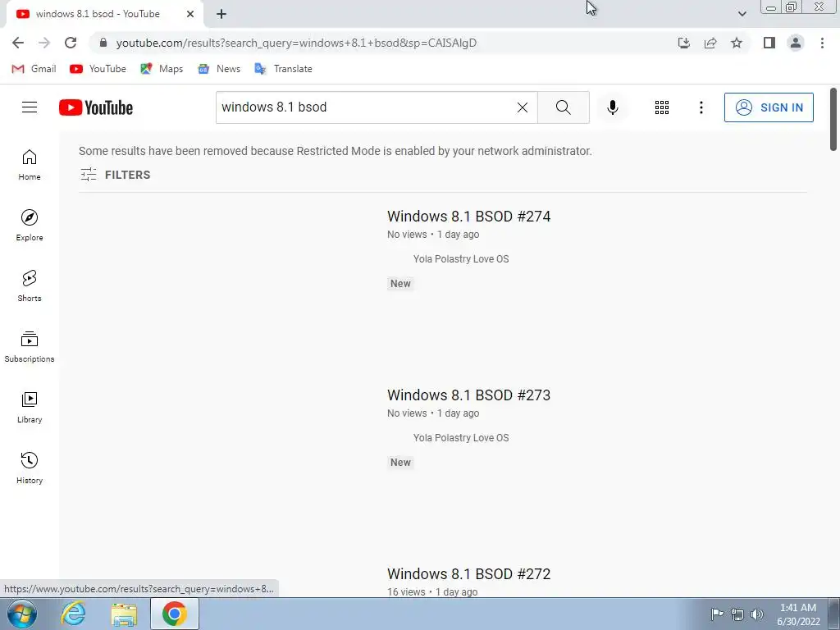Open video Windows 8.1 BSOD #272
The image size is (840, 630).
click(468, 574)
